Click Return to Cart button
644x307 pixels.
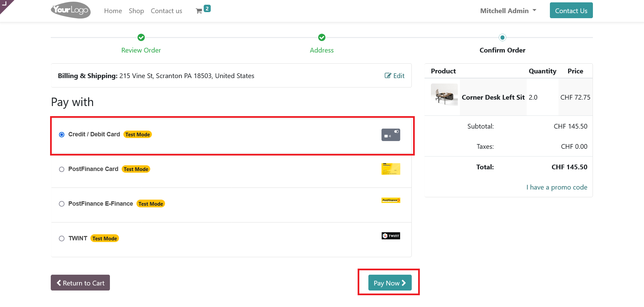pyautogui.click(x=80, y=283)
